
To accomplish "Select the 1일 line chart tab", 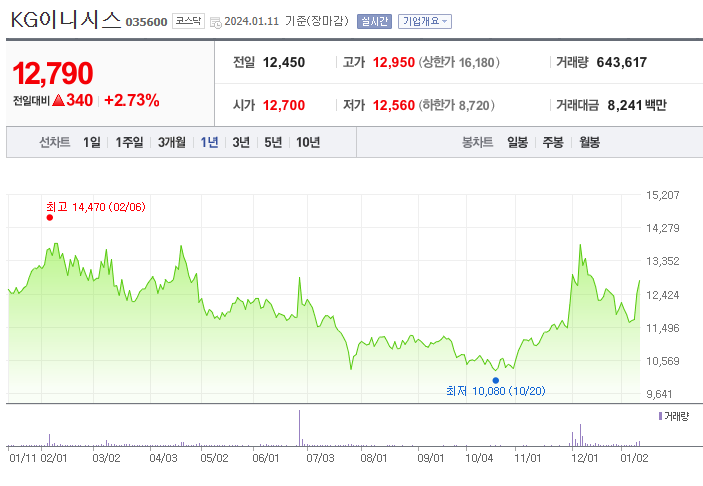I will (91, 142).
